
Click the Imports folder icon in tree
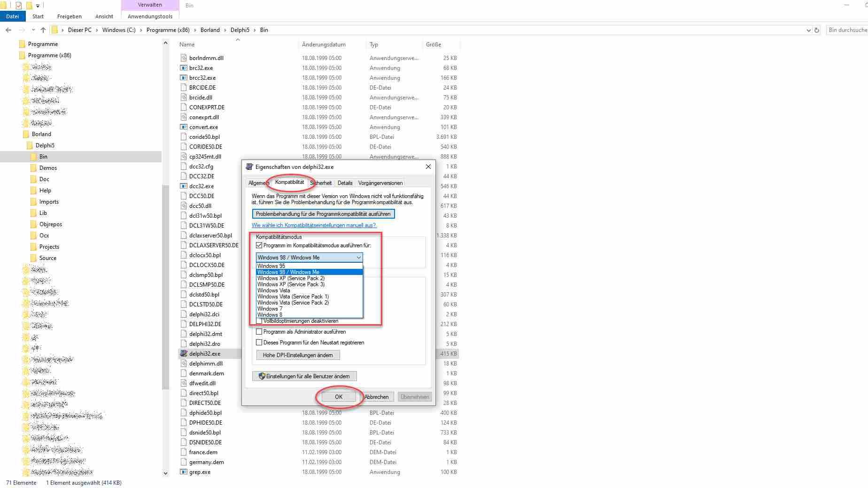[33, 202]
